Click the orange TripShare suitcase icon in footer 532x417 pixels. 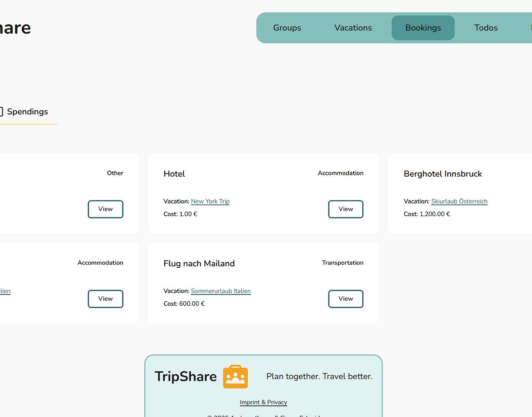[x=235, y=377]
